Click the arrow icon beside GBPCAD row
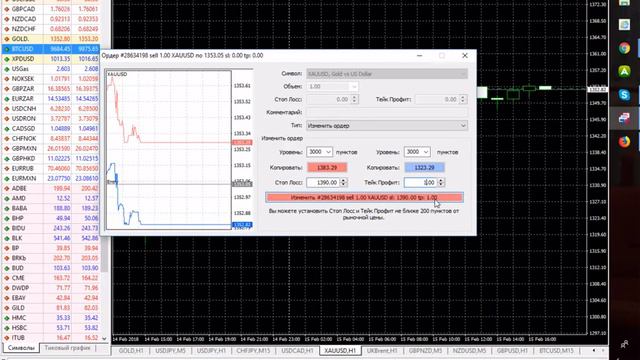The height and width of the screenshot is (360, 640). click(x=7, y=9)
